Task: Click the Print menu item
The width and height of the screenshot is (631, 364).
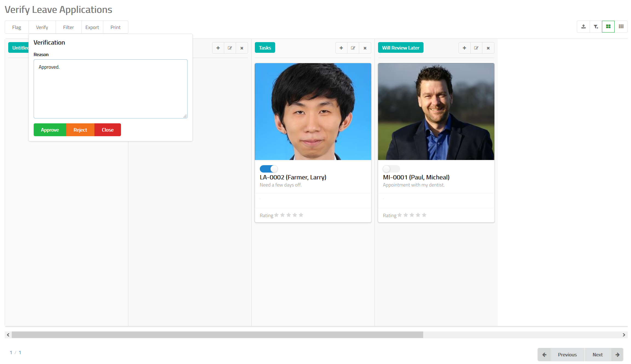Action: [x=115, y=27]
